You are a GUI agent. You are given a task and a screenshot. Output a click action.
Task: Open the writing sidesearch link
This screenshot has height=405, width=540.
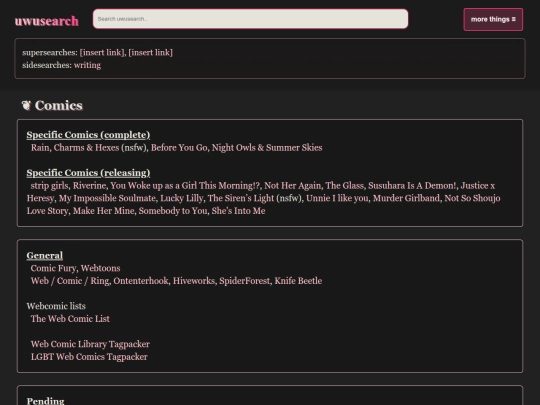87,65
